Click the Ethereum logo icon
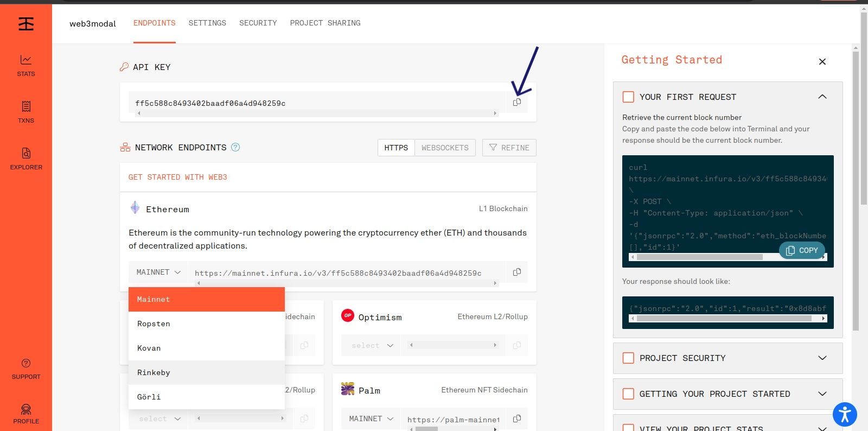 click(135, 207)
